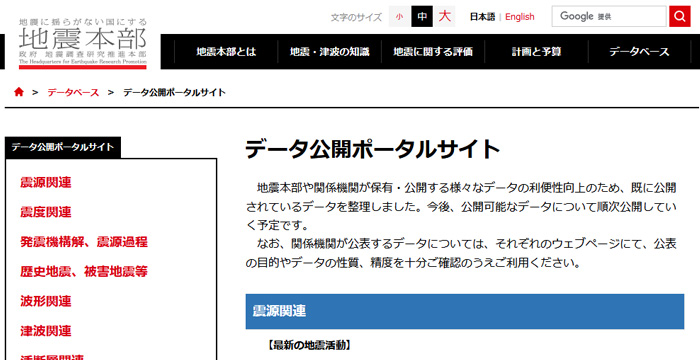
Task: Open 津波関連 sidebar link
Action: [46, 331]
